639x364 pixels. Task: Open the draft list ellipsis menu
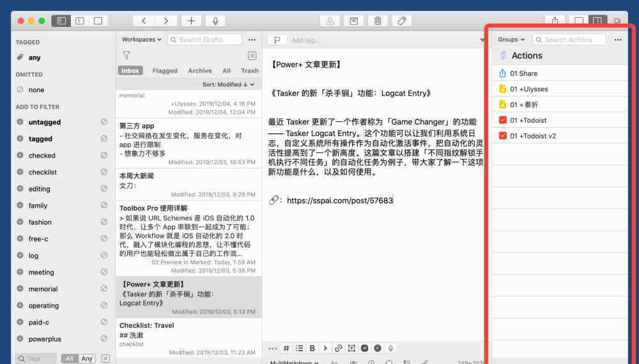click(252, 40)
